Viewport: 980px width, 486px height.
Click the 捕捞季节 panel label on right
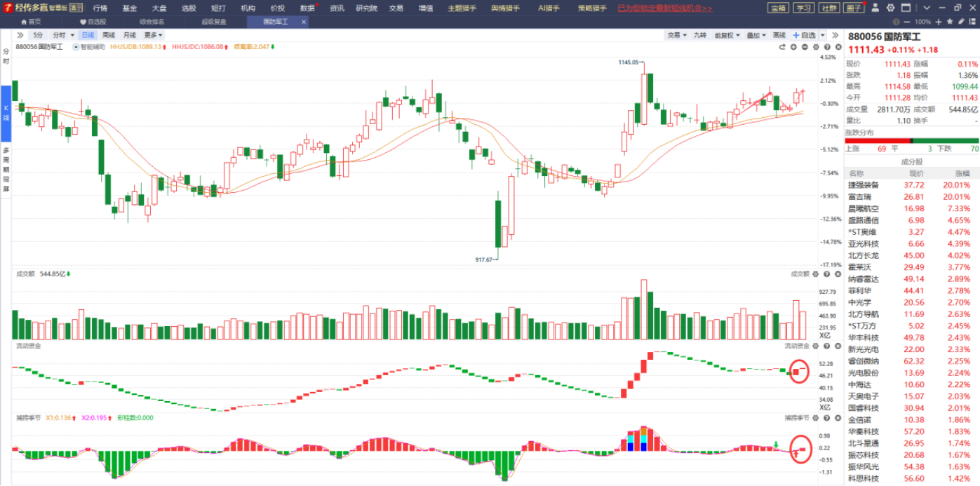tap(796, 417)
